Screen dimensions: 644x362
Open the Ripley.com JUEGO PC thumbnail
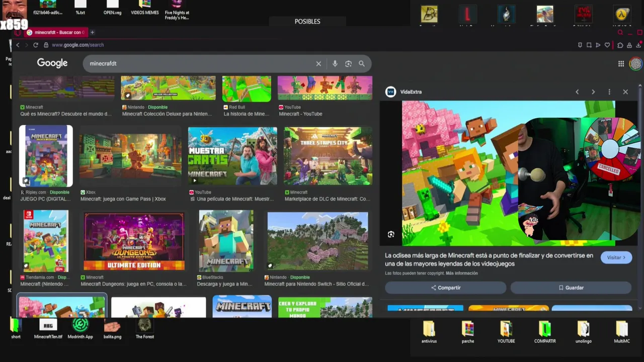[46, 156]
